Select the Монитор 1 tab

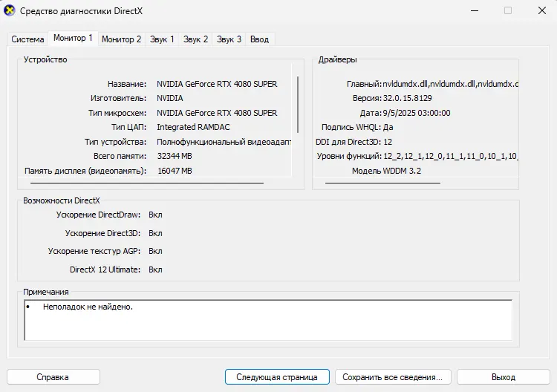73,39
